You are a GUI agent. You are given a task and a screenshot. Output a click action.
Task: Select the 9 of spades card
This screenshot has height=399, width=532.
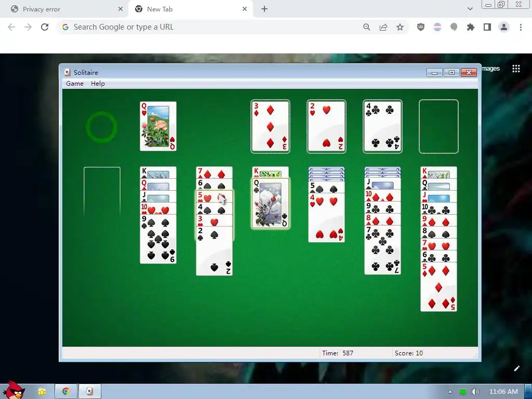(x=158, y=239)
